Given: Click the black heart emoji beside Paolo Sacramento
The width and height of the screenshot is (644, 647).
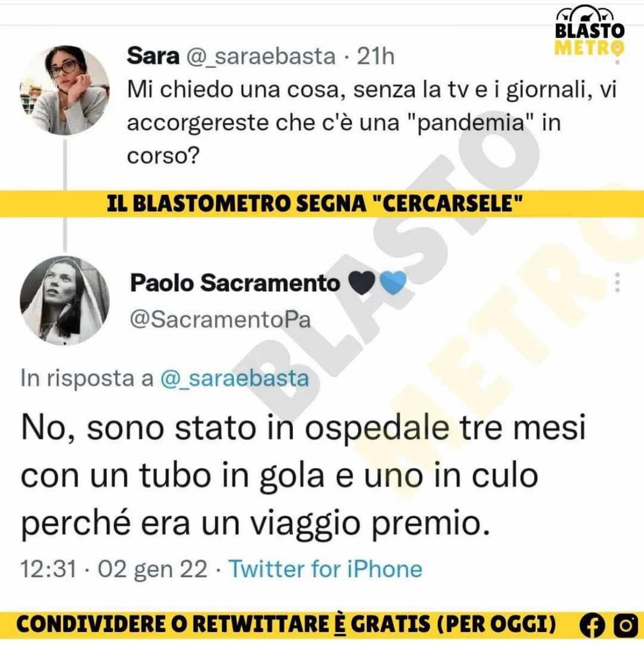Looking at the screenshot, I should pyautogui.click(x=362, y=282).
